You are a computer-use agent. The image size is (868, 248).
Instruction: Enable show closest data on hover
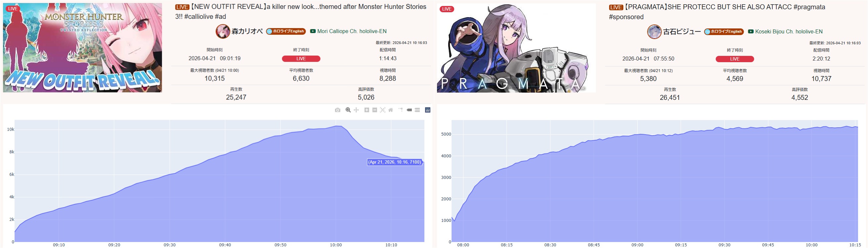coord(410,110)
